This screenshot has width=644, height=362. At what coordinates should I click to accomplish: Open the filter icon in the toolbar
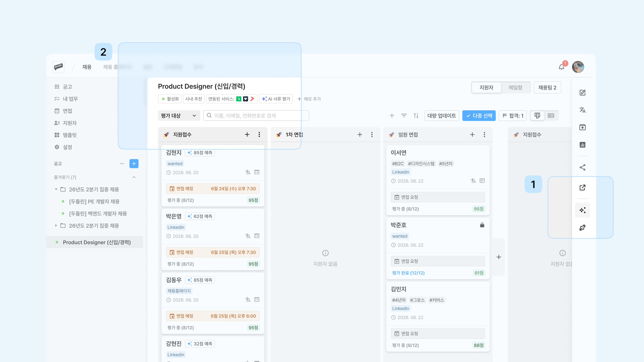point(404,116)
